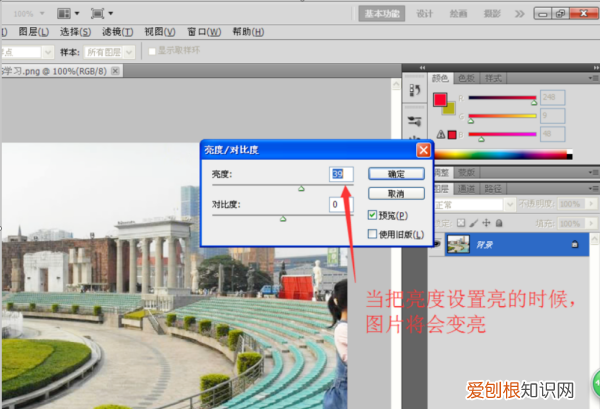Image resolution: width=600 pixels, height=409 pixels.
Task: Switch to the 样式 tab
Action: coord(493,78)
